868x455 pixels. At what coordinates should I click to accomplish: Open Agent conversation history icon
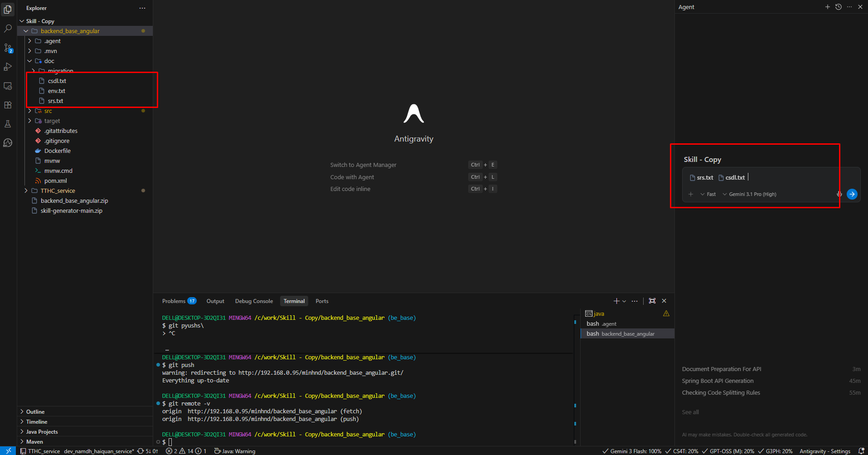tap(838, 7)
